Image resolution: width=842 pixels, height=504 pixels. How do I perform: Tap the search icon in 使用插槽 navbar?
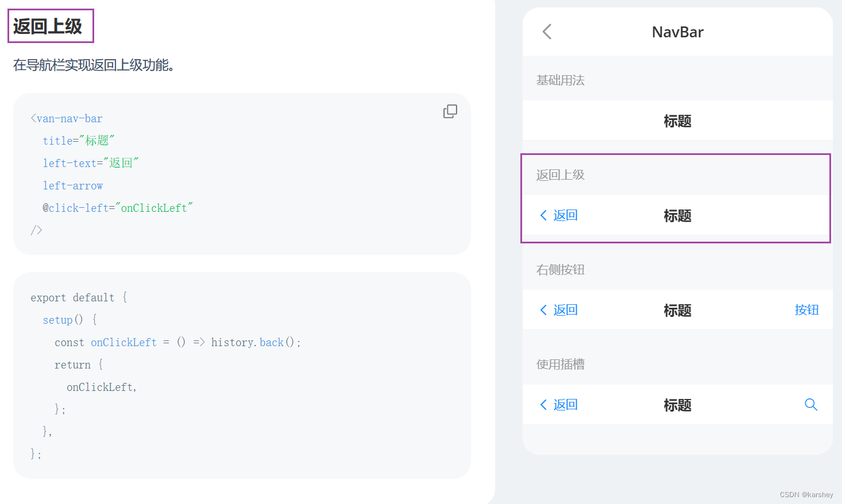tap(811, 405)
